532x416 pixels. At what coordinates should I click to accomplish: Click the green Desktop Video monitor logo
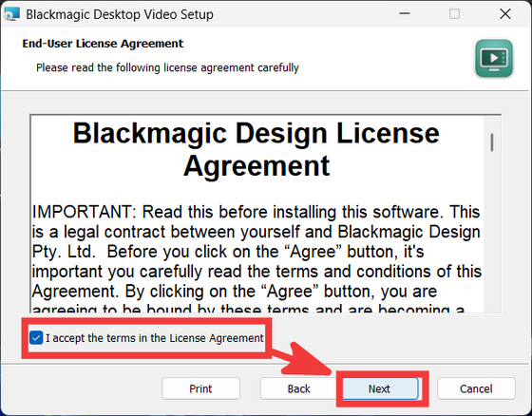click(x=494, y=58)
